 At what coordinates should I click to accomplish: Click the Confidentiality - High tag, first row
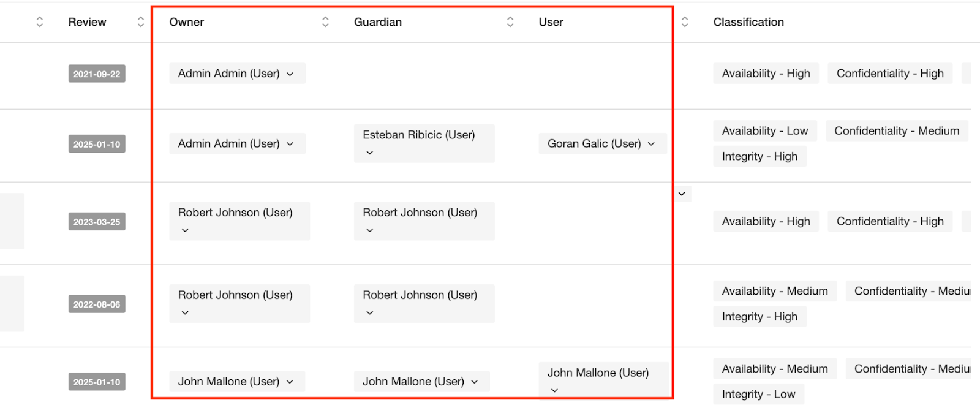(890, 74)
